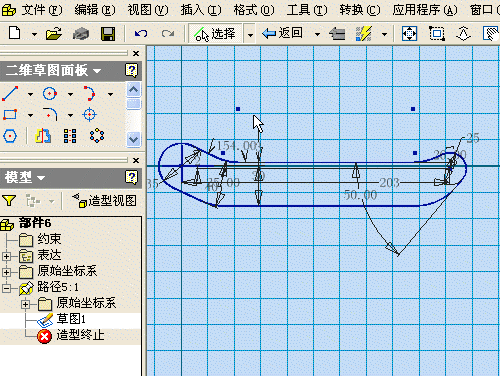
Task: Select the Mirror sketch tool
Action: point(43,136)
